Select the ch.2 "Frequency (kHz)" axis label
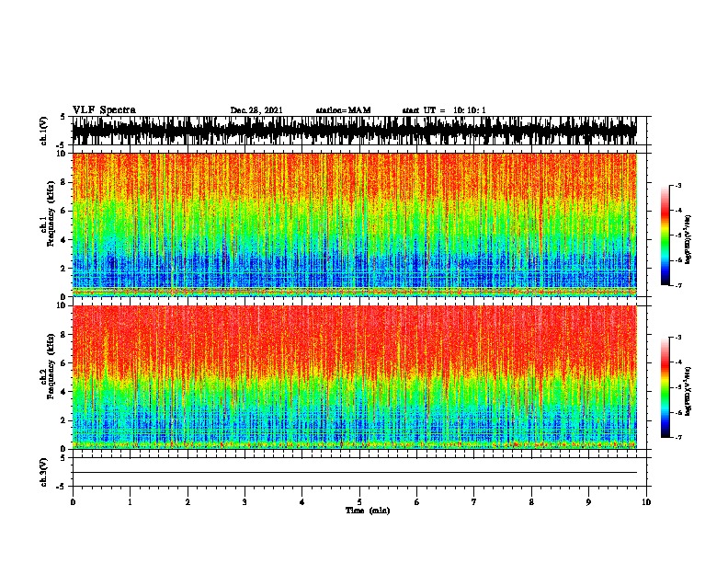728x563 pixels. 51,366
